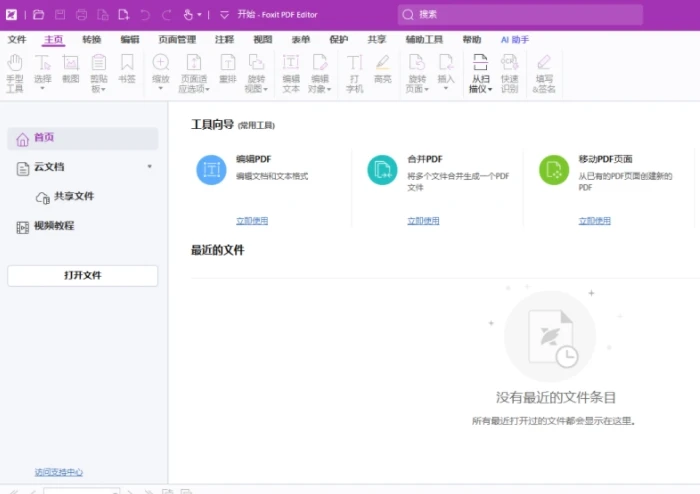Image resolution: width=700 pixels, height=494 pixels.
Task: Click the 编辑对象 edit object tool
Action: point(320,74)
